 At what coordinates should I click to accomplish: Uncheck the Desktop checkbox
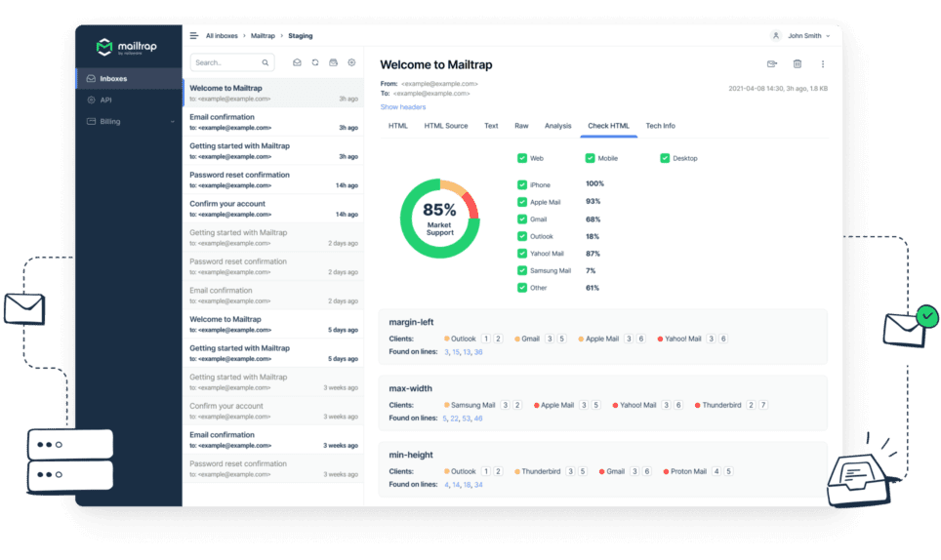665,158
